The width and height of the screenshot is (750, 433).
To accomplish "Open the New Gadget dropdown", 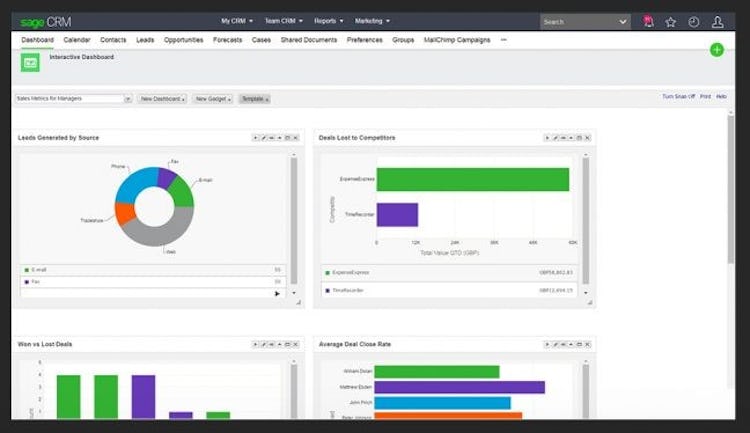I will tap(213, 99).
